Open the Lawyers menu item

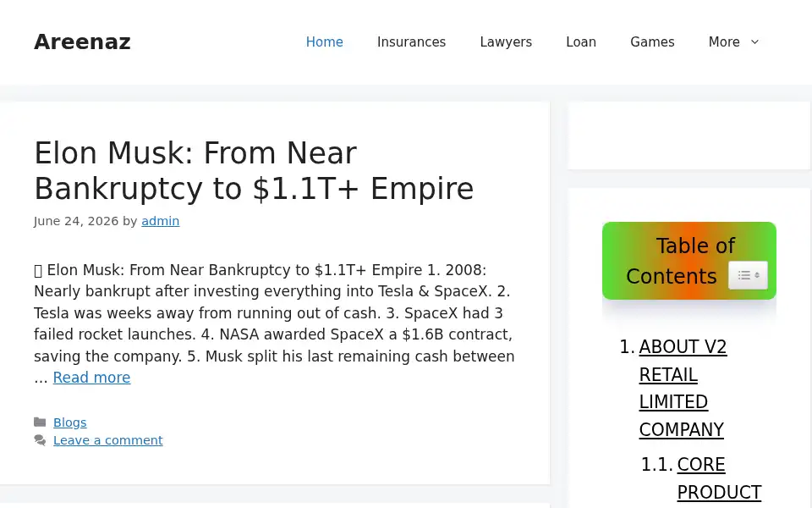506,42
